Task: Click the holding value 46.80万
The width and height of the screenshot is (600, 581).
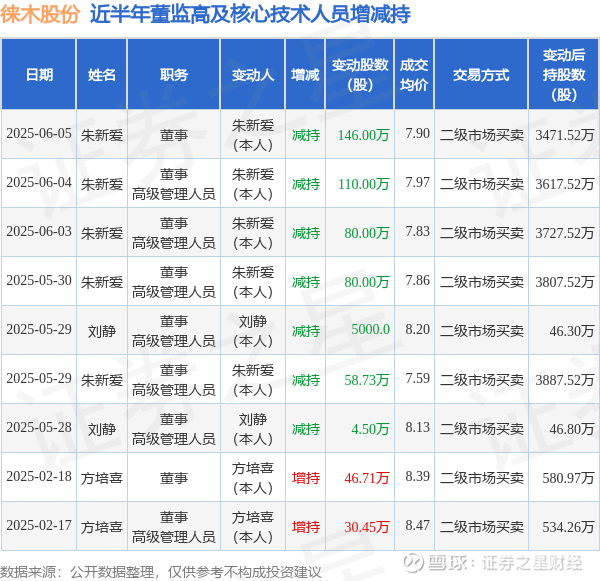Action: (x=572, y=429)
